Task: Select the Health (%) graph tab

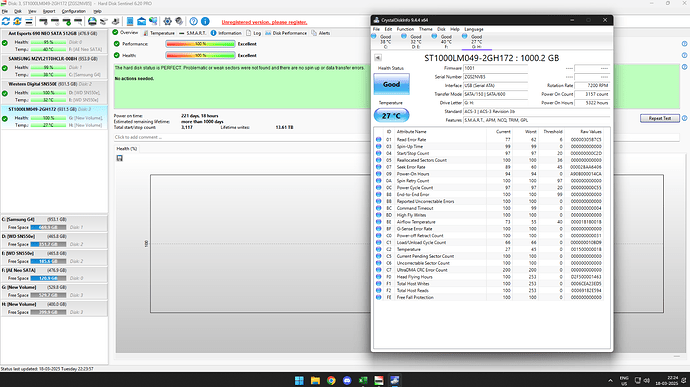Action: 126,148
